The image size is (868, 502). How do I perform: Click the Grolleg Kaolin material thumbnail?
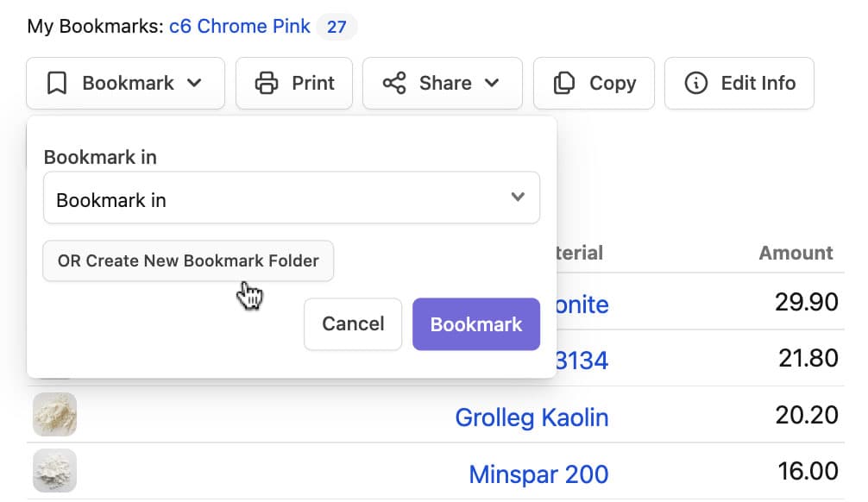54,414
